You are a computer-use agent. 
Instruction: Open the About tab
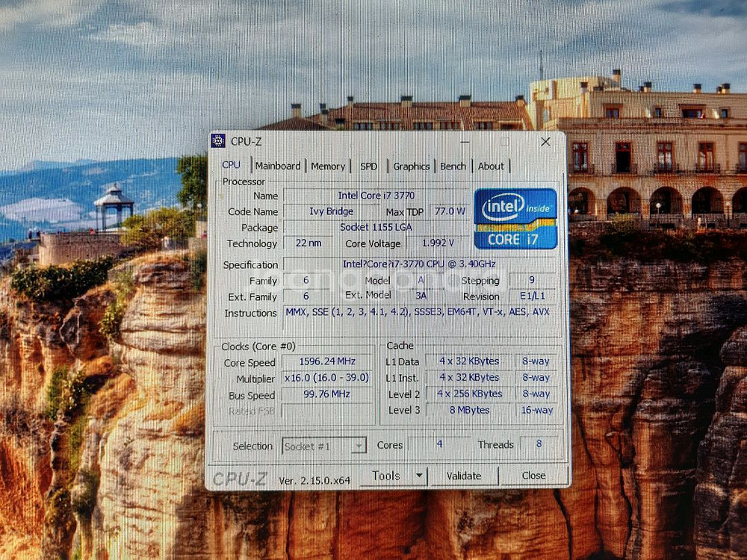click(x=491, y=167)
